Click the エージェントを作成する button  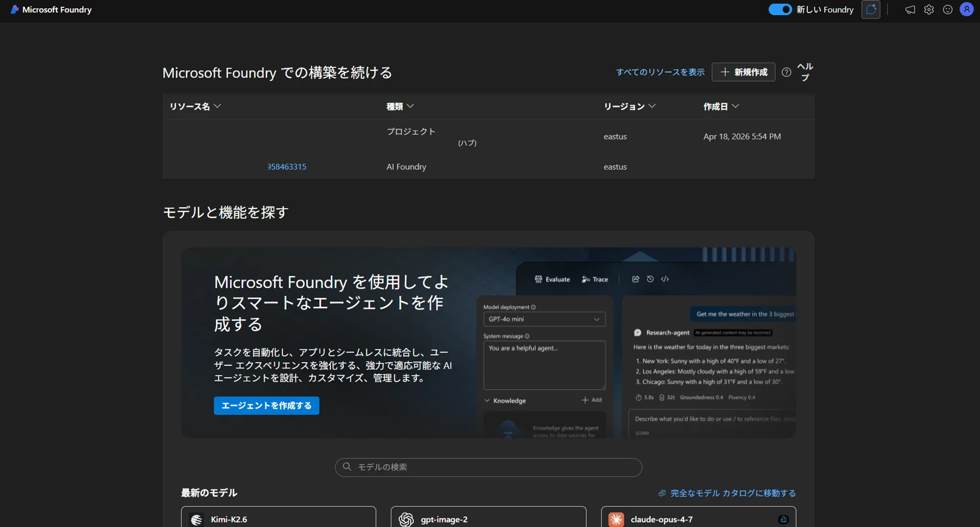(267, 405)
